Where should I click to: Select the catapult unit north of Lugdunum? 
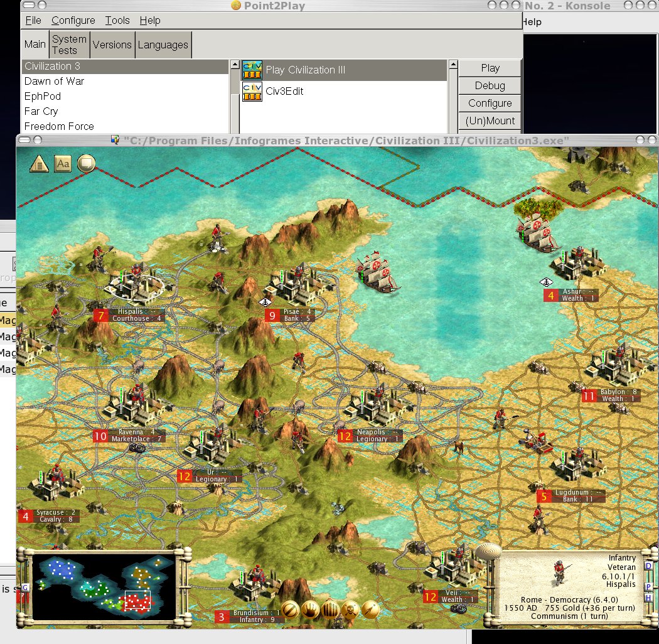pos(535,443)
